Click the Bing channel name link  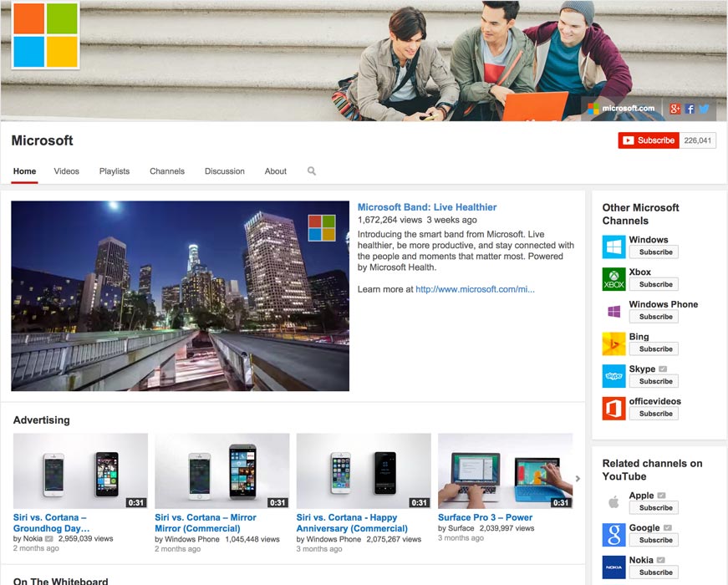639,336
